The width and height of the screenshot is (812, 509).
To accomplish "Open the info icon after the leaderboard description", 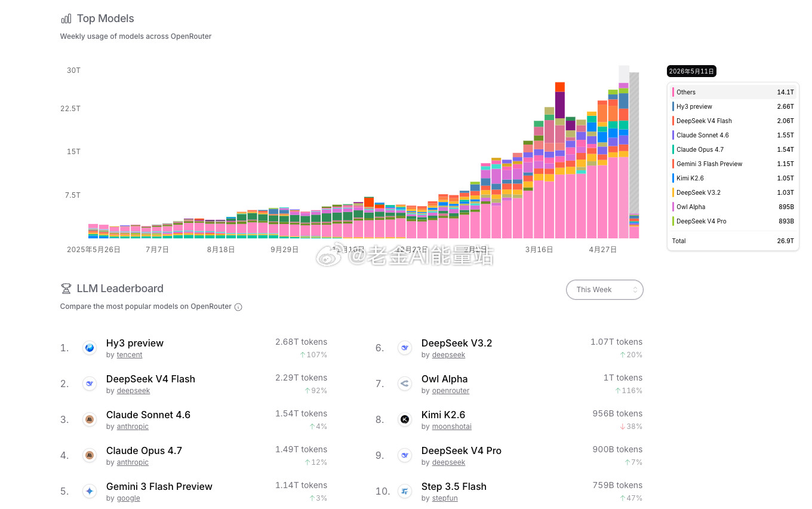I will pyautogui.click(x=238, y=307).
